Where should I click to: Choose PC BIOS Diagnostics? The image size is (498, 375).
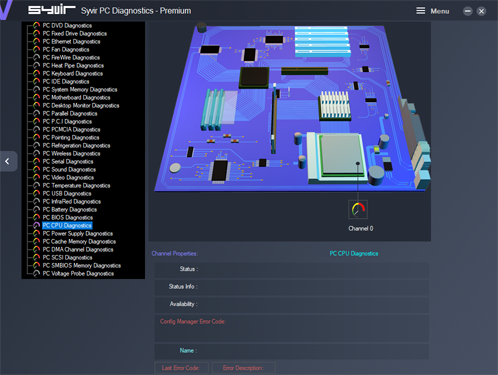point(68,217)
